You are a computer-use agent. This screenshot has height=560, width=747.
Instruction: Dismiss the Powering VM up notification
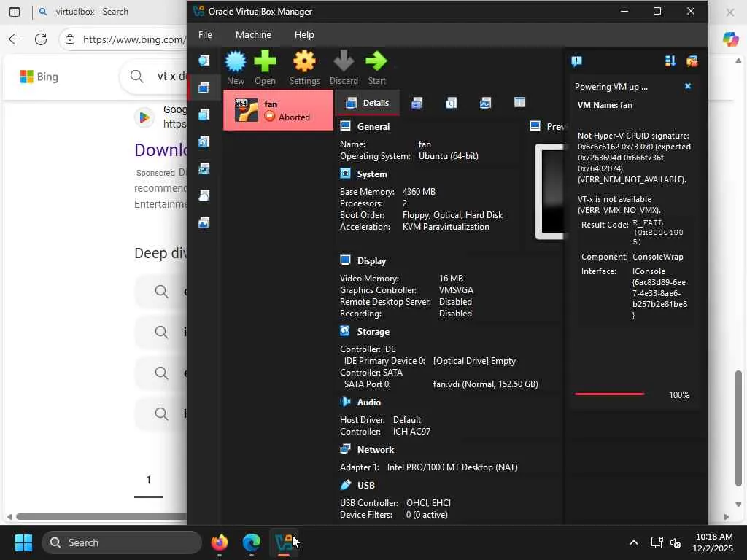click(x=687, y=86)
